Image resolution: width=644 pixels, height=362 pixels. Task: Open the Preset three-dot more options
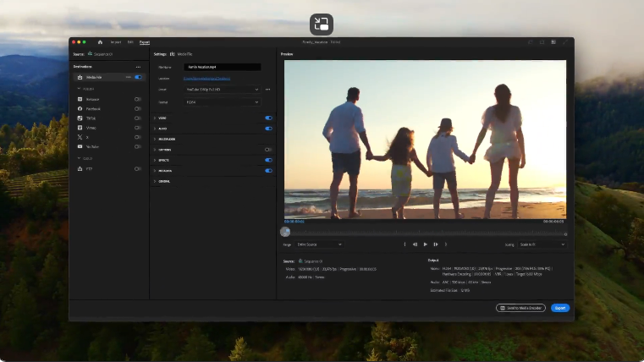268,89
